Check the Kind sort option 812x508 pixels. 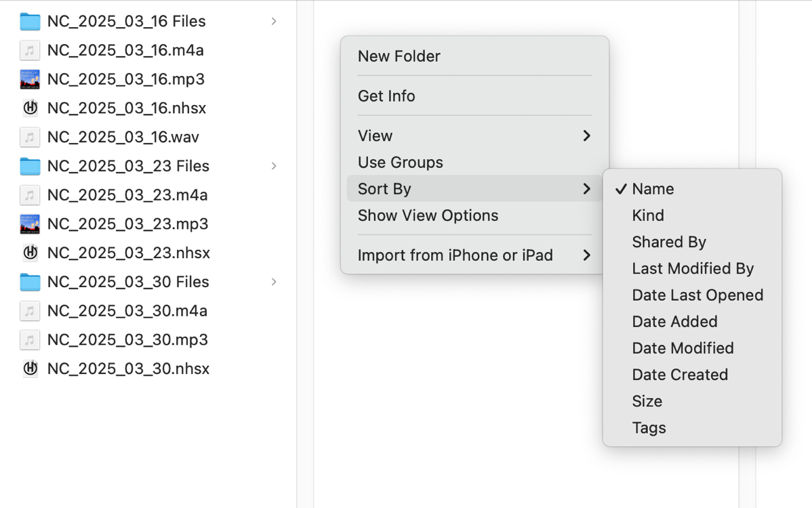coord(648,215)
